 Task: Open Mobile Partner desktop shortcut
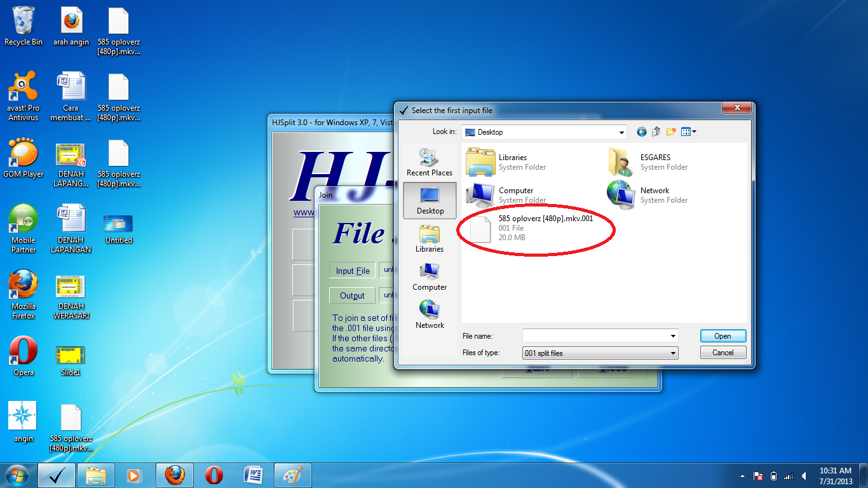(24, 229)
